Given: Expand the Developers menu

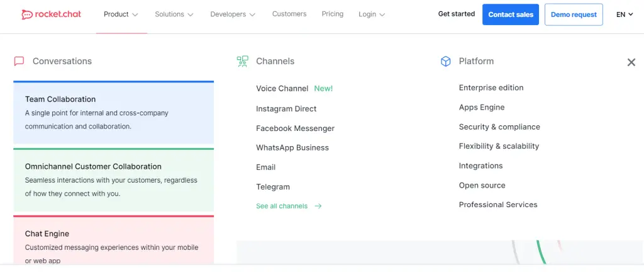Looking at the screenshot, I should click(x=233, y=14).
